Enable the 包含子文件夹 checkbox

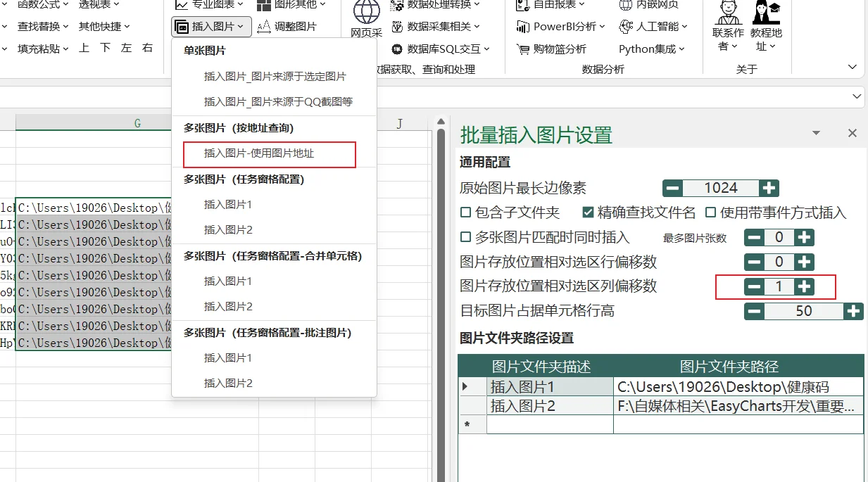pyautogui.click(x=465, y=213)
